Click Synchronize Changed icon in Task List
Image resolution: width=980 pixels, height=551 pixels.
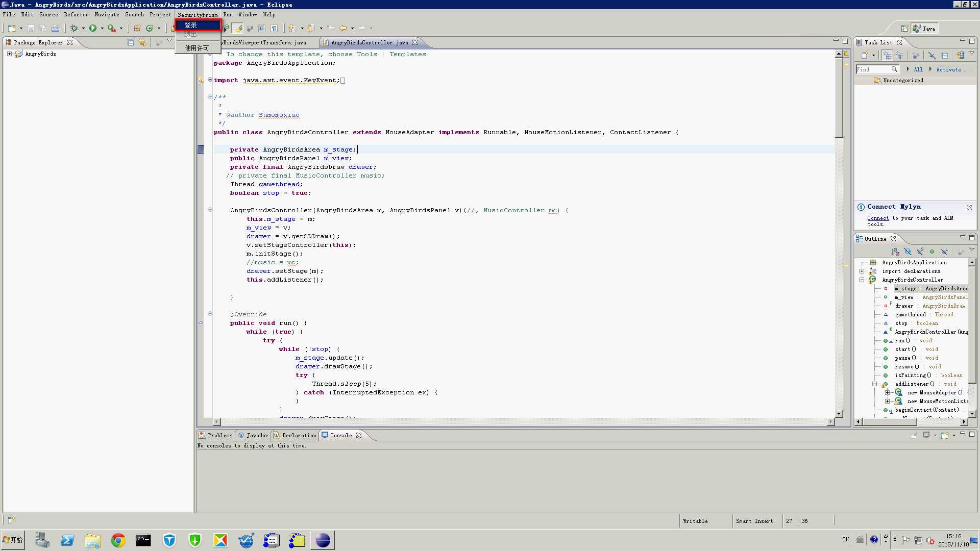[960, 55]
